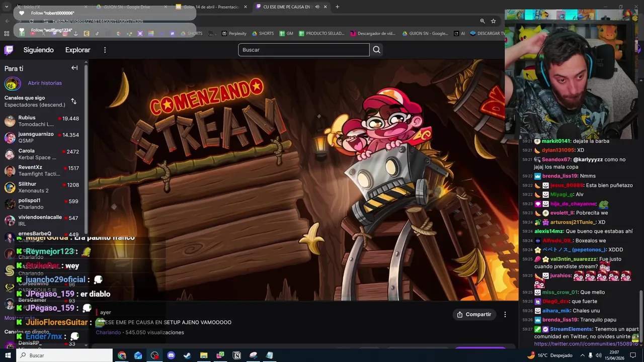This screenshot has width=644, height=362.
Task: Open the Chrome apps grid shortcut
Action: coord(7,34)
